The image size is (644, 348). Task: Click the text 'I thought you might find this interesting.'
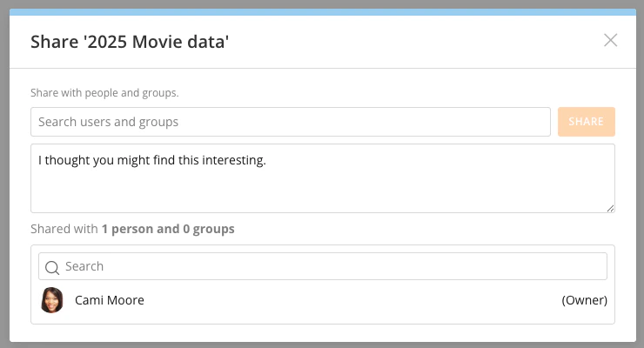pyautogui.click(x=151, y=161)
